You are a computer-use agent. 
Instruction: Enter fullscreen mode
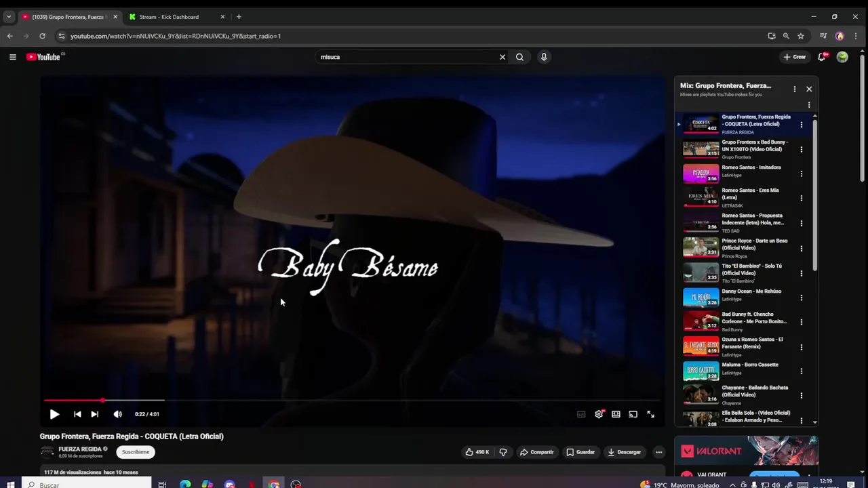(650, 414)
